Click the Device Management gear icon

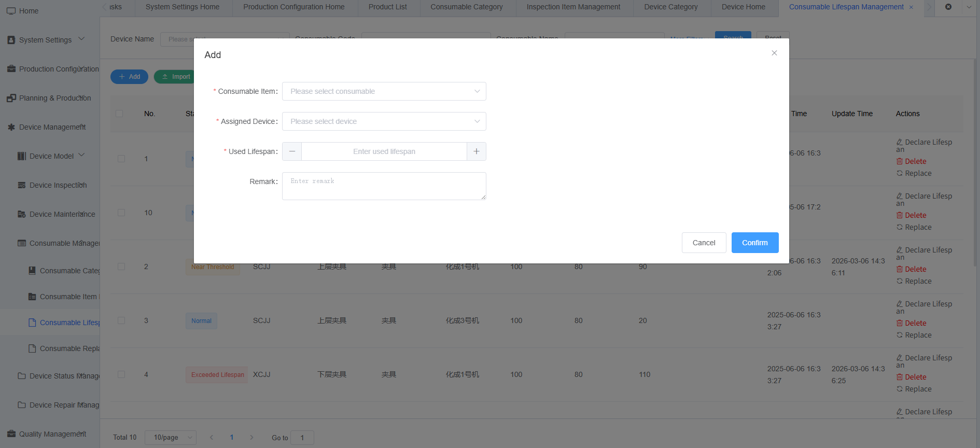click(11, 127)
